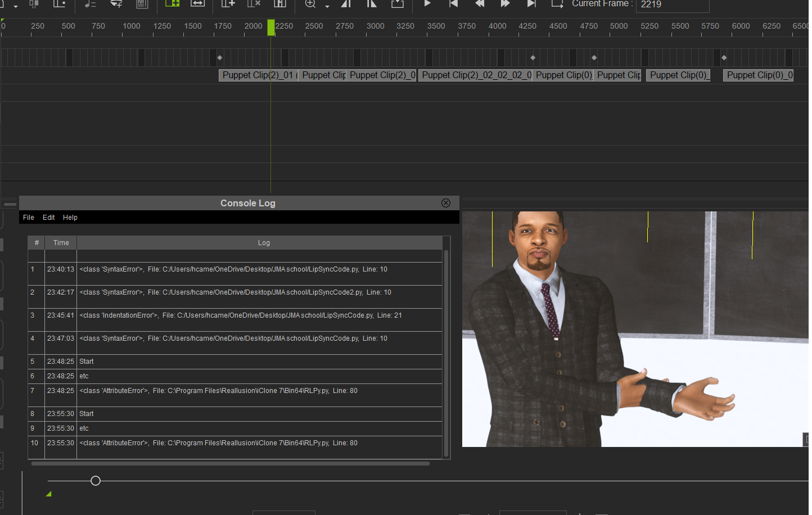Click the timeline ruler at frame 3000
The image size is (812, 515).
point(375,26)
